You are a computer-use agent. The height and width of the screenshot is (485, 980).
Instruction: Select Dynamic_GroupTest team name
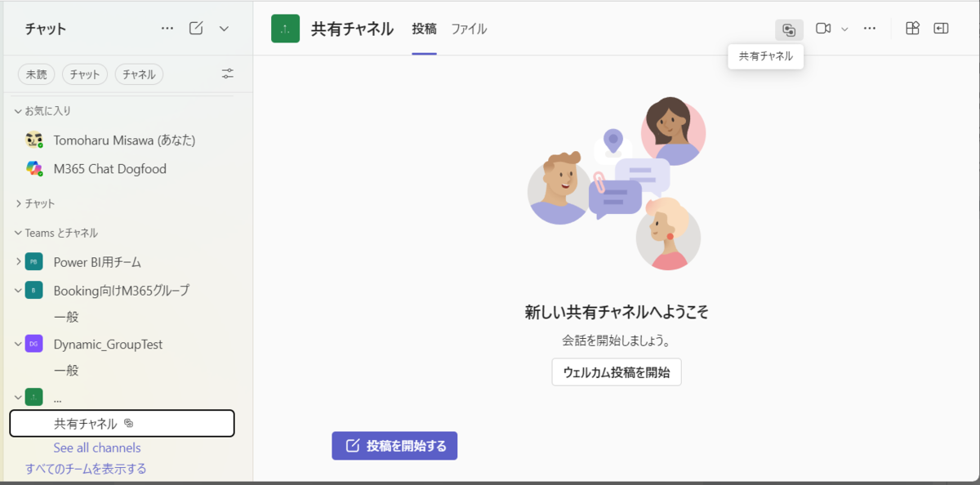[108, 345]
